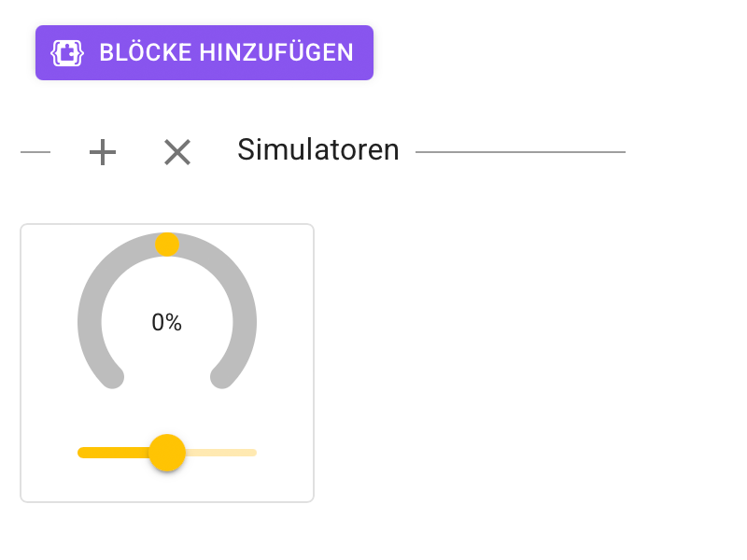Click the round yellow slider thumb

point(167,453)
